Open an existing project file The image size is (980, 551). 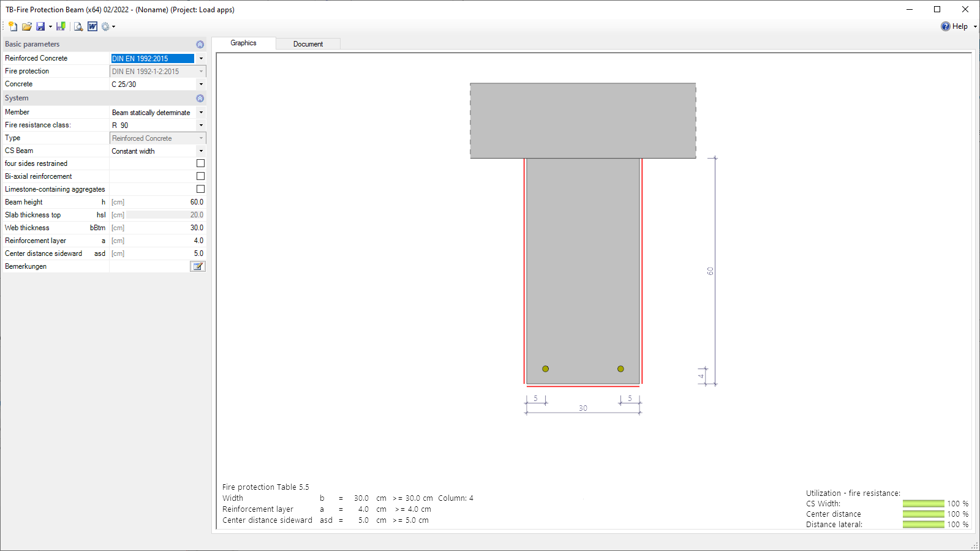coord(26,26)
